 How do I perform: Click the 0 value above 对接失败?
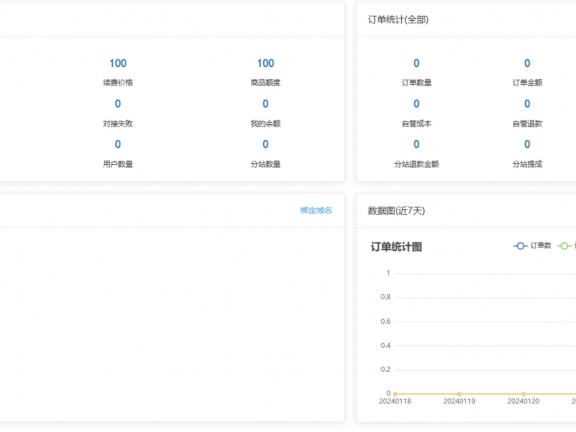pyautogui.click(x=118, y=104)
